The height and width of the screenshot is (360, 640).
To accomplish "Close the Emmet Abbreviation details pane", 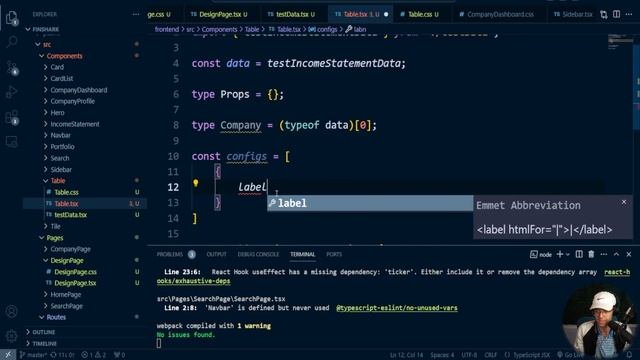I will pos(624,202).
